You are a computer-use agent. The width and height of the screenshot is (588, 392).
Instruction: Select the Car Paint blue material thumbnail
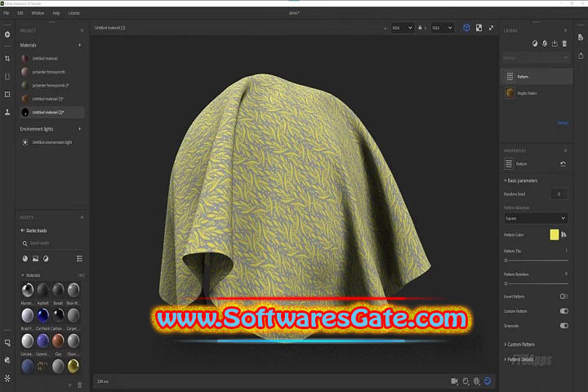(x=42, y=315)
